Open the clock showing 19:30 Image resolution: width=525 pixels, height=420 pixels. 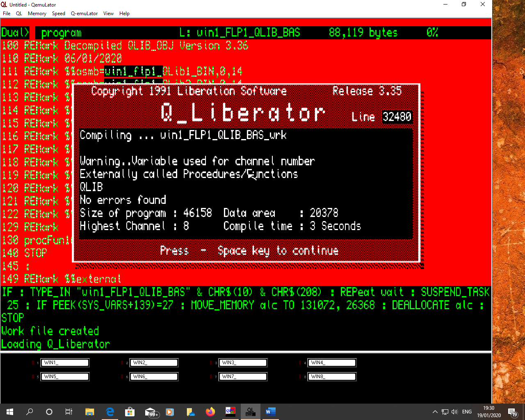(489, 412)
